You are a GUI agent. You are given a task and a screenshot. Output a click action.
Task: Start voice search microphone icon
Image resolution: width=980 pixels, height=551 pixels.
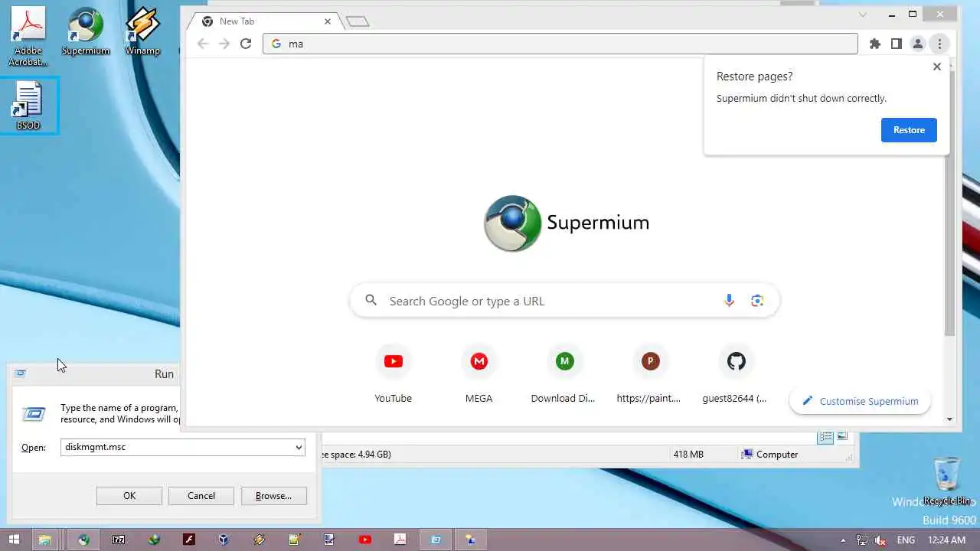pos(729,301)
